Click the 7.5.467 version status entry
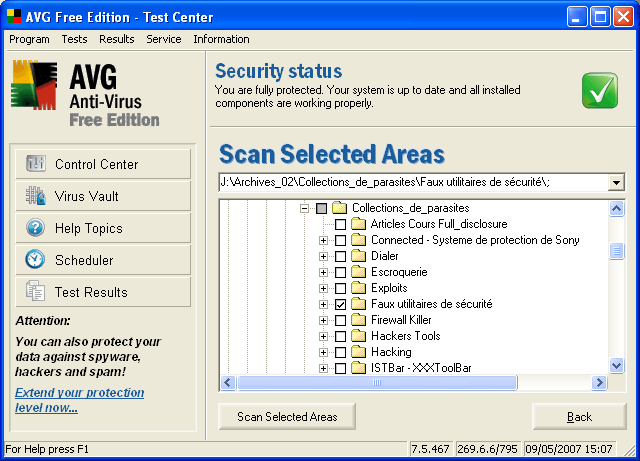 tap(430, 449)
